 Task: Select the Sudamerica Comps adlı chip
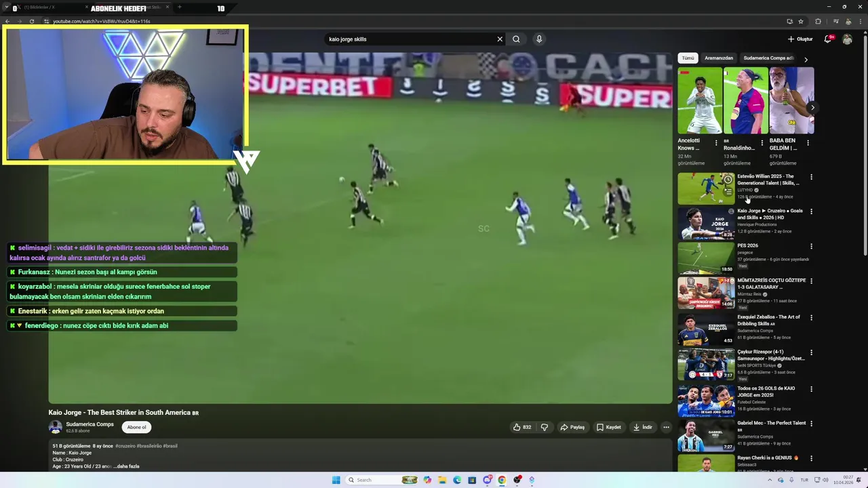pyautogui.click(x=768, y=58)
